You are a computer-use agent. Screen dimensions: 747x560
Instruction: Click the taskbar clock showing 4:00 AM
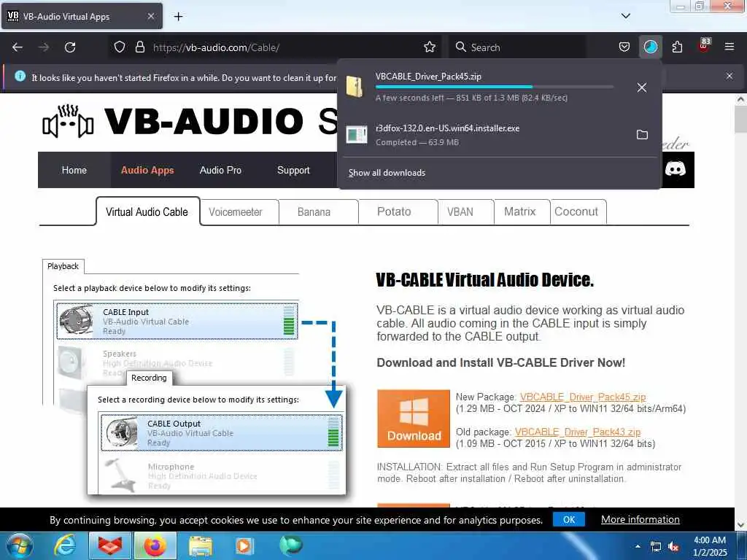tap(710, 546)
